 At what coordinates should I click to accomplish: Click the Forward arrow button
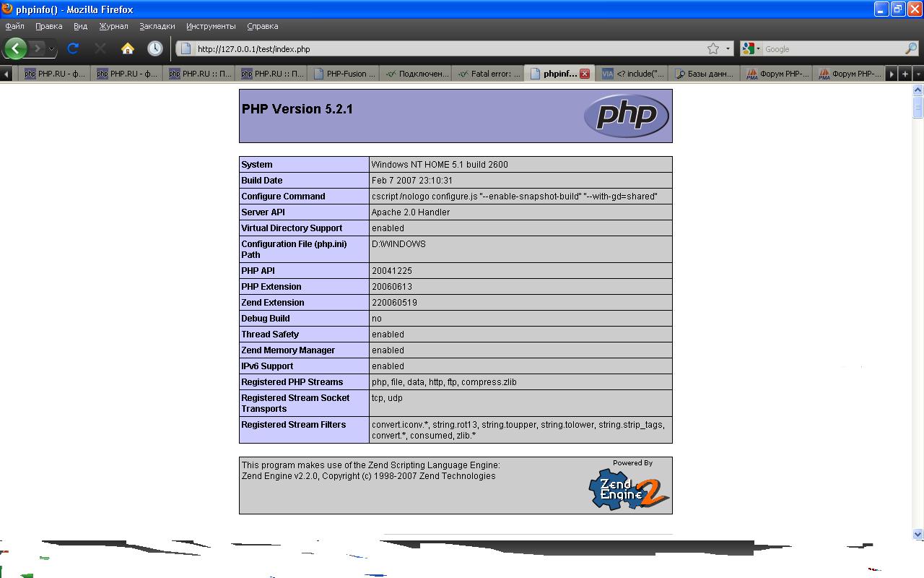[x=38, y=48]
